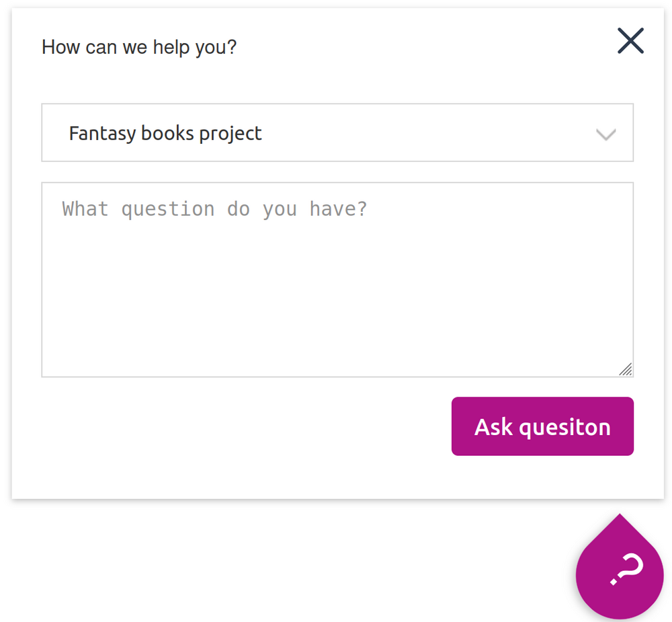Dismiss the help panel using the cross icon
672x622 pixels.
(x=630, y=42)
